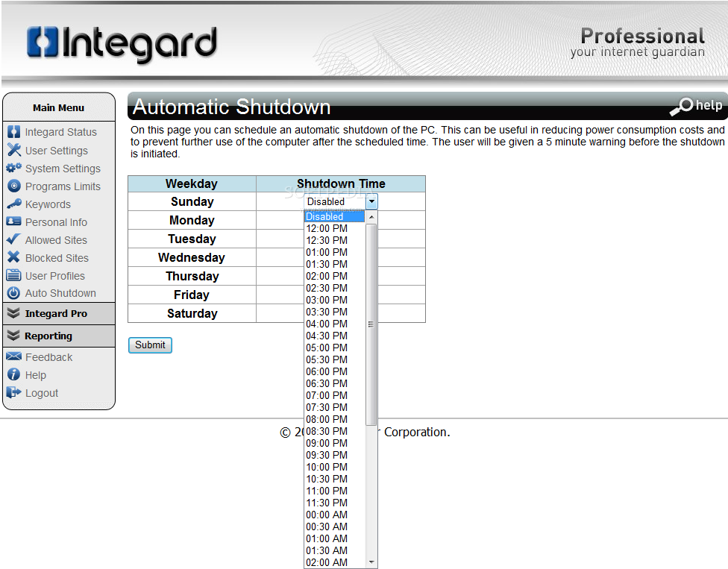Choose 05:30 PM shutdown time

click(334, 359)
